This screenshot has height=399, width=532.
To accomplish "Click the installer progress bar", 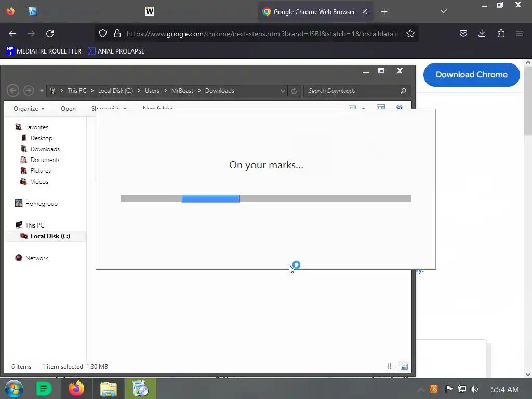I will pyautogui.click(x=265, y=198).
